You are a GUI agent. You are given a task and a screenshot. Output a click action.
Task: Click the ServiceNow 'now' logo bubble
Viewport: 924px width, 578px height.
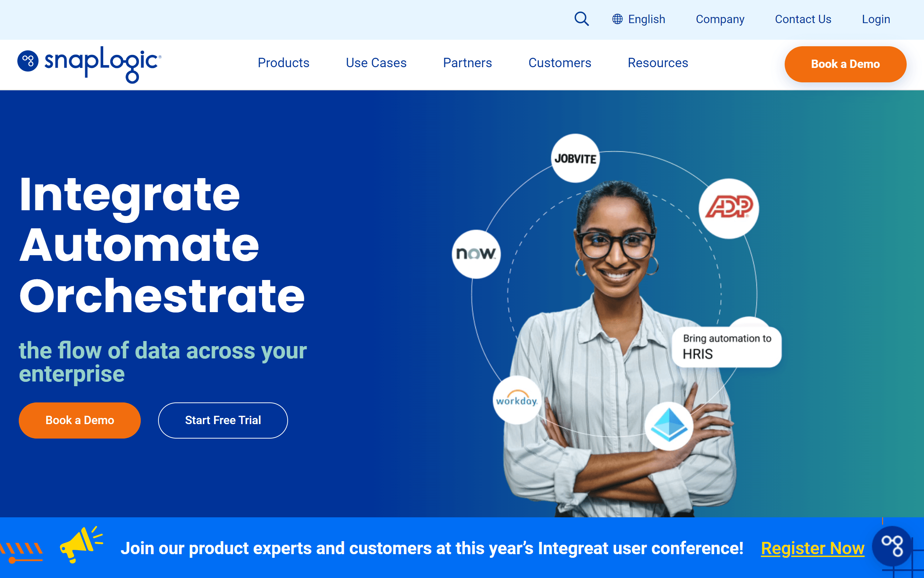coord(476,254)
